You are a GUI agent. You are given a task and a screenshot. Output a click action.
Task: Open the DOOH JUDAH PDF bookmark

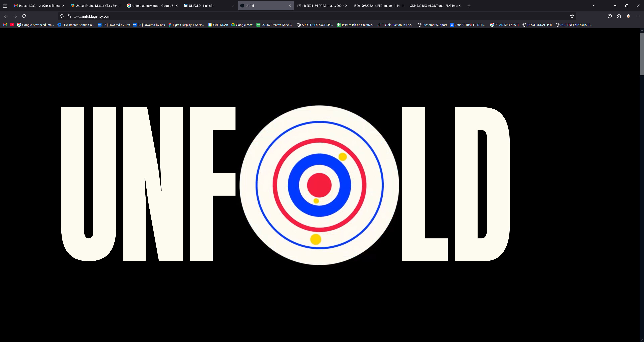click(x=538, y=25)
